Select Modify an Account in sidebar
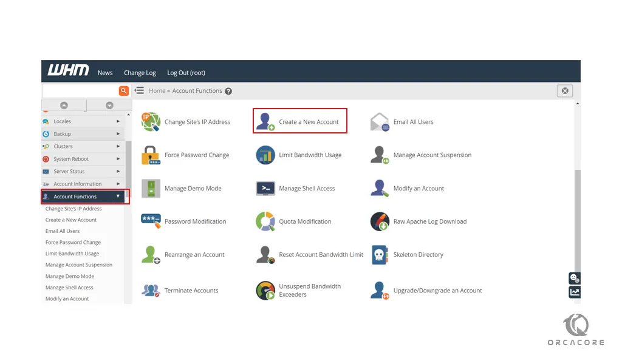622x364 pixels. point(67,298)
